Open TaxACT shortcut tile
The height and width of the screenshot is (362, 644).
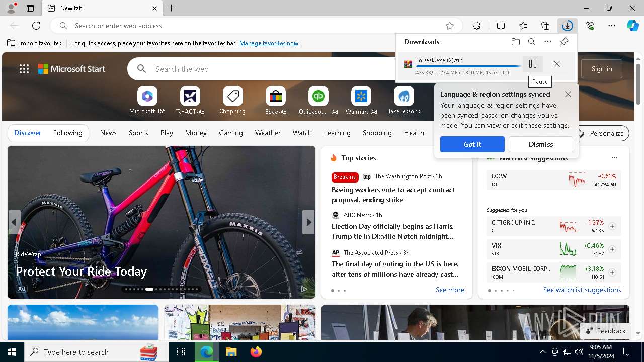[x=190, y=101]
